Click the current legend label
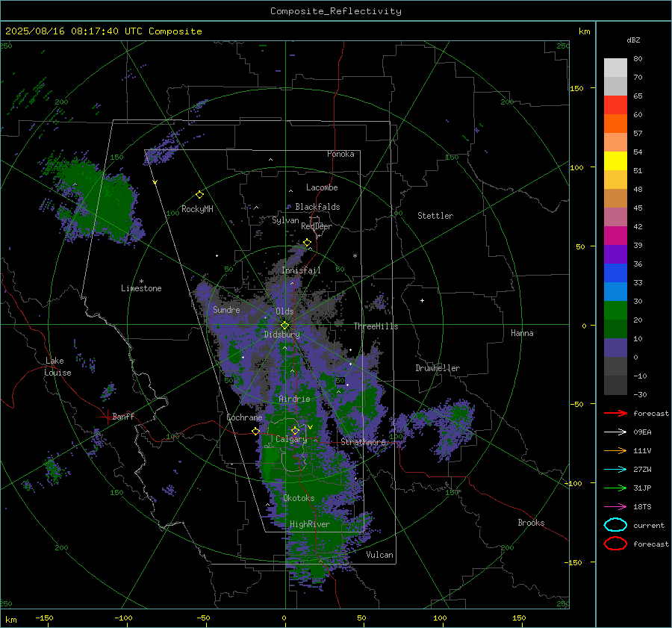Image resolution: width=672 pixels, height=628 pixels. tap(649, 525)
